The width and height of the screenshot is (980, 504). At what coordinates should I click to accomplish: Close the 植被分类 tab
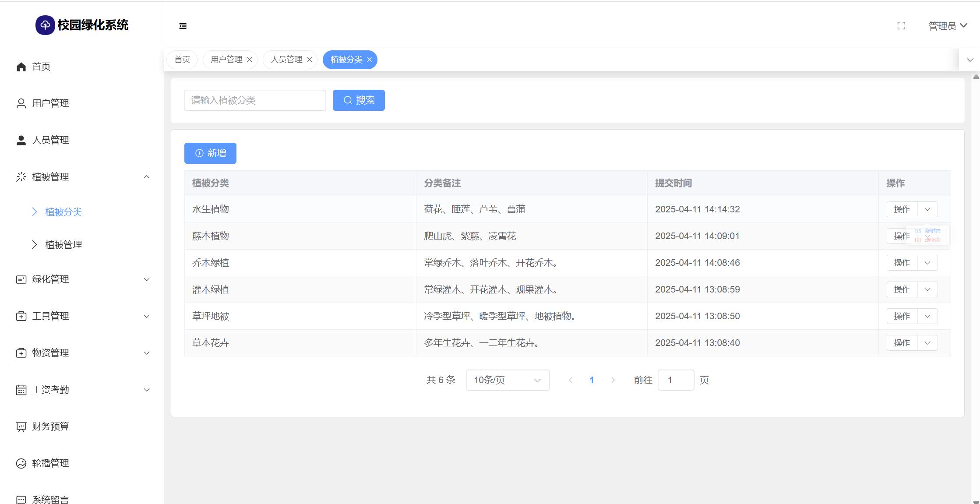tap(370, 60)
